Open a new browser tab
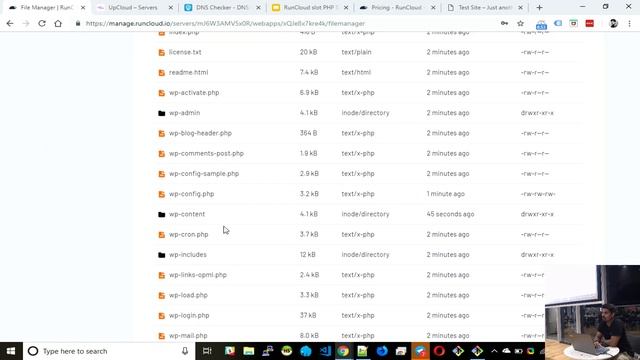Viewport: 640px width, 360px height. coord(540,8)
